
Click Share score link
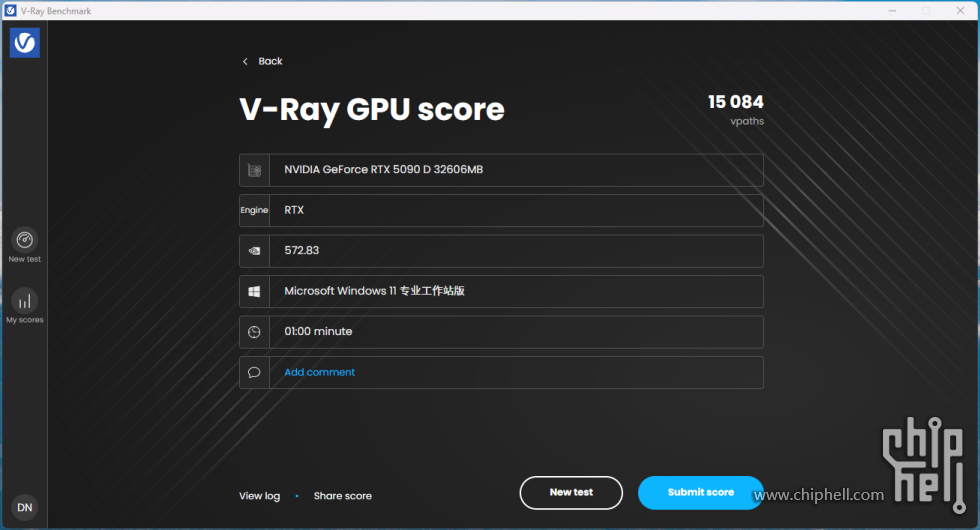click(x=342, y=496)
